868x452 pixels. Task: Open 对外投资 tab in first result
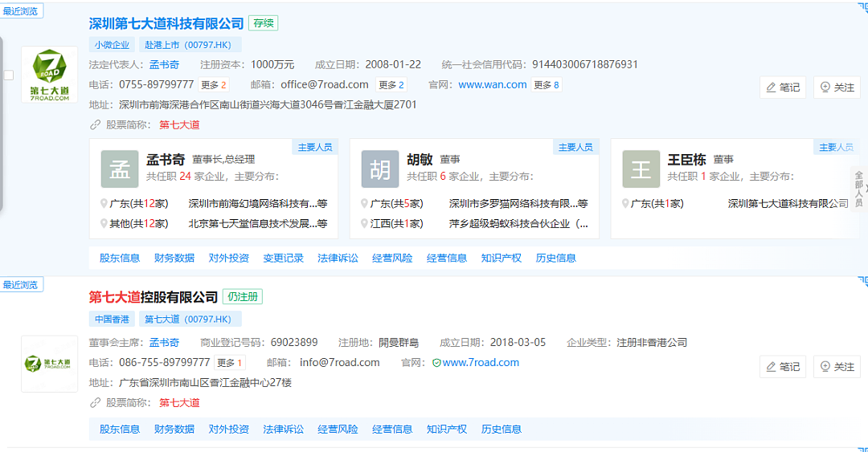click(228, 258)
